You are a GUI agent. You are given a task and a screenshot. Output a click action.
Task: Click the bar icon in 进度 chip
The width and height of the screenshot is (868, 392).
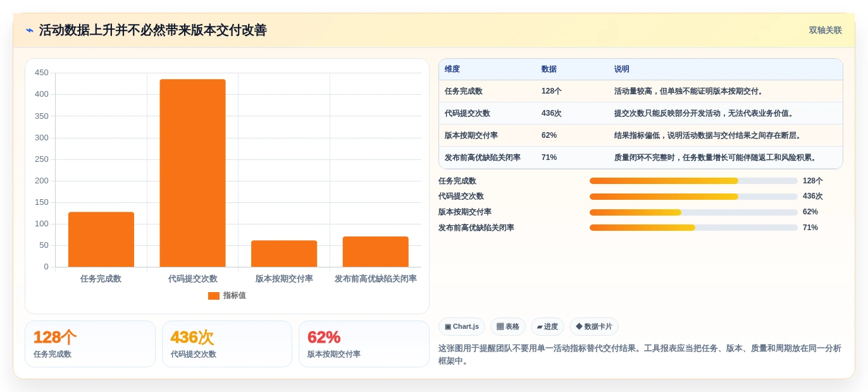pyautogui.click(x=540, y=327)
